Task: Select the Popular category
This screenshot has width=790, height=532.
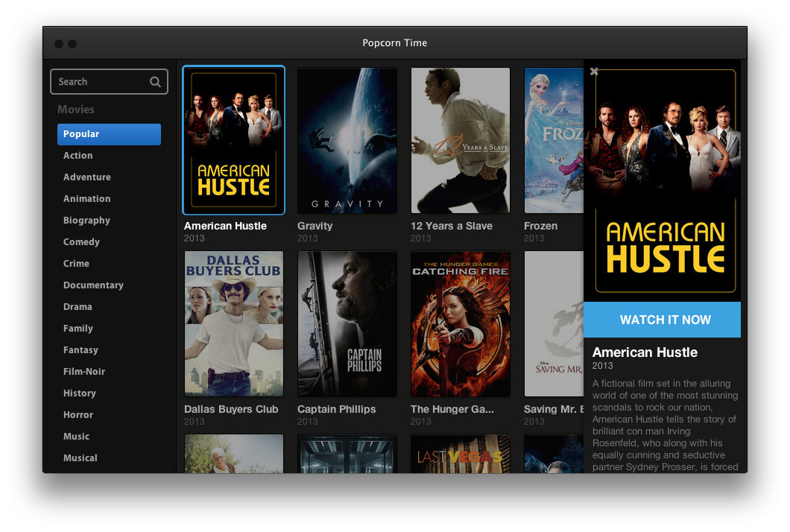Action: (x=109, y=134)
